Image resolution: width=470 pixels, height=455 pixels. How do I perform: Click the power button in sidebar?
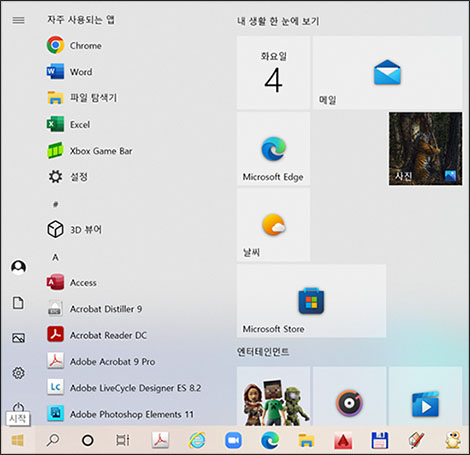click(x=18, y=407)
